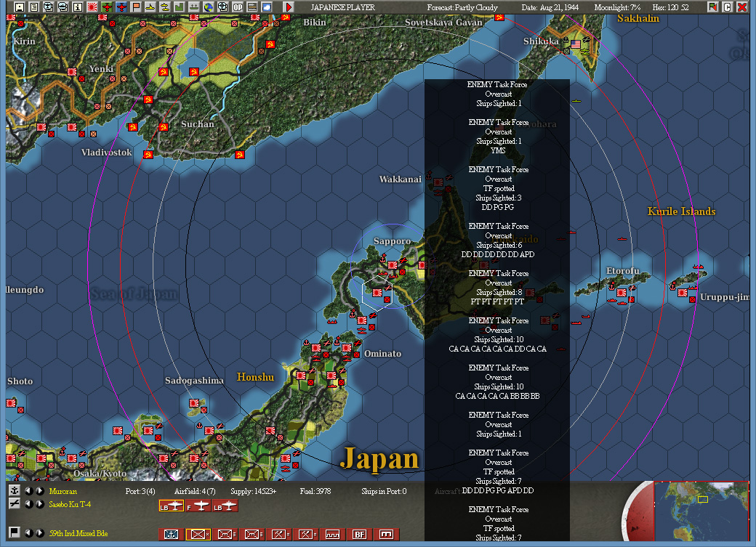Click the orange flag toolbar icon
The height and width of the screenshot is (547, 756).
[136, 7]
